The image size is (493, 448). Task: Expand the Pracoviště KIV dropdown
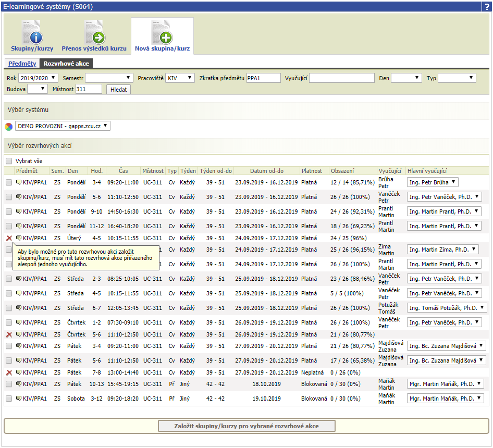click(180, 78)
